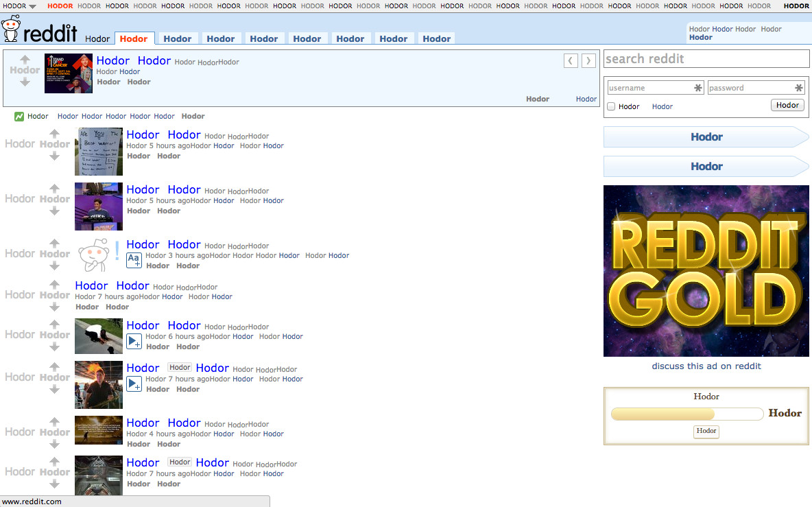Upvote the sponsored Stand Up to Cancer post
Screen dimensions: 812x507
25,59
